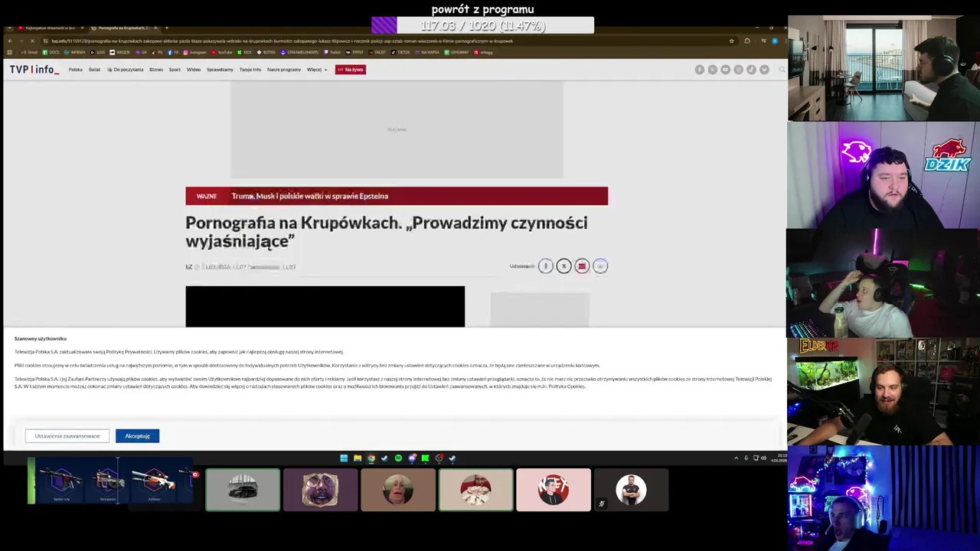Image resolution: width=980 pixels, height=551 pixels.
Task: Open the TIKTOK bookmark in bookmarks bar
Action: click(x=400, y=52)
